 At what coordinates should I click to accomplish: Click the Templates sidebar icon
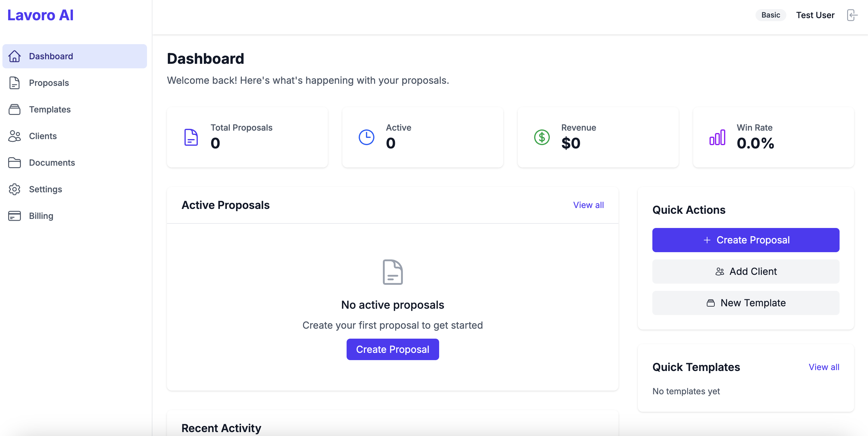tap(15, 109)
